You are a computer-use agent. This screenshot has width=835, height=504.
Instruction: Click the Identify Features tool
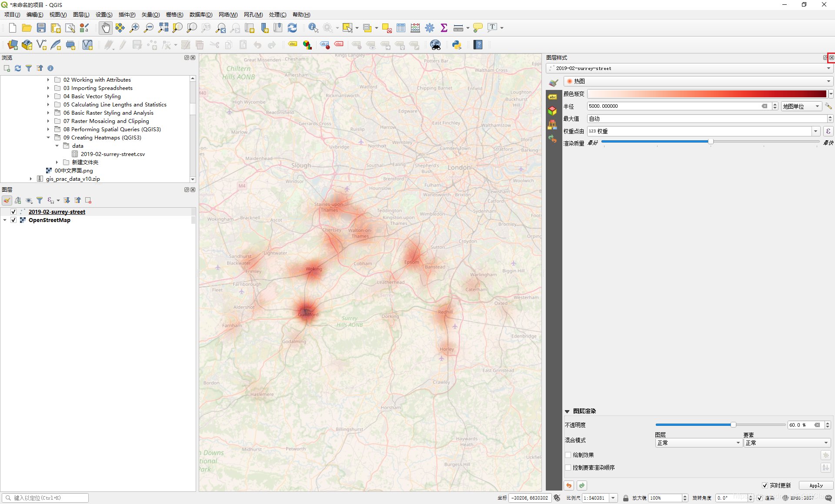313,28
